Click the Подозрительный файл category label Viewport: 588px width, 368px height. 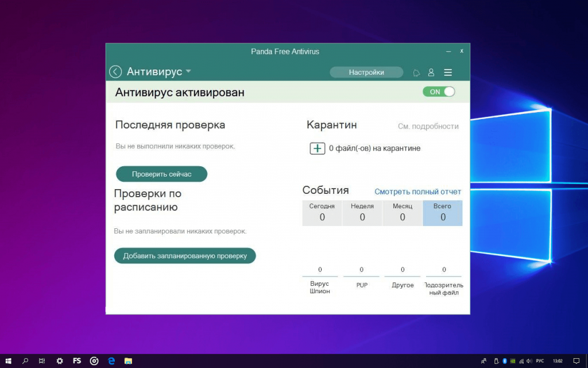[x=444, y=289]
